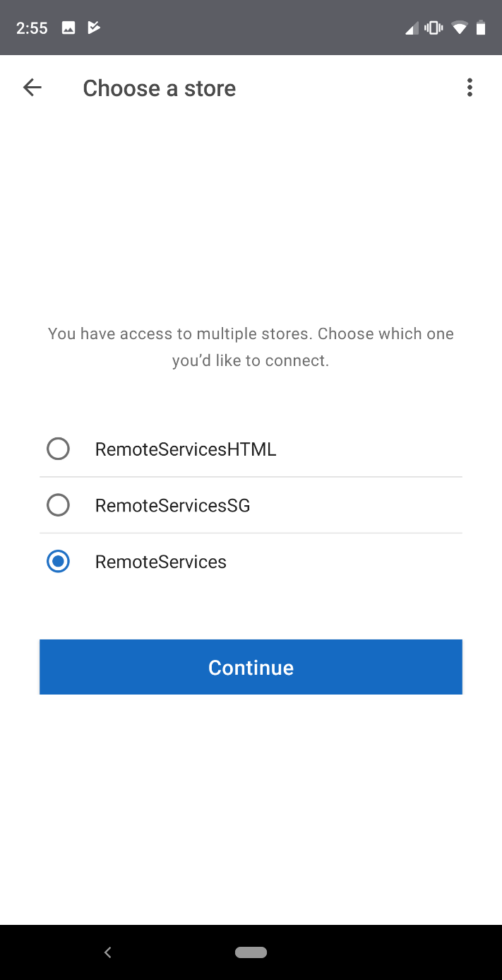502x980 pixels.
Task: Tap the cellular signal strength icon
Action: (x=412, y=28)
